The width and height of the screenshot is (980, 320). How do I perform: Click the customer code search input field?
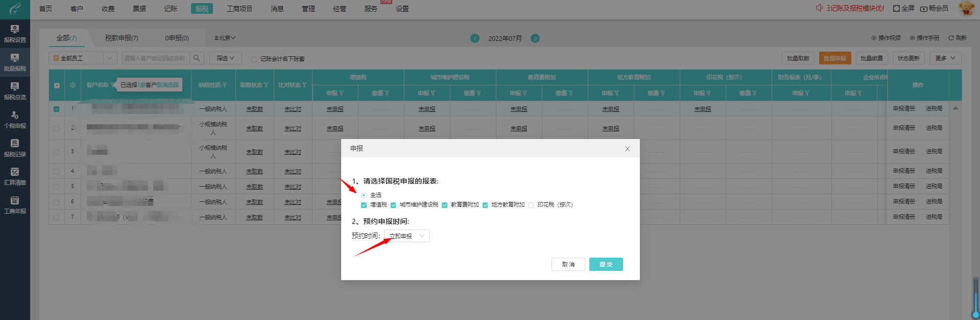tap(155, 58)
